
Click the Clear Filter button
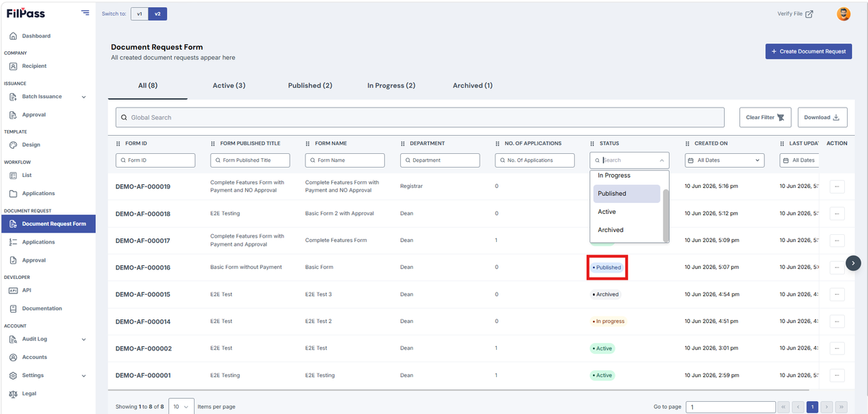click(x=765, y=117)
